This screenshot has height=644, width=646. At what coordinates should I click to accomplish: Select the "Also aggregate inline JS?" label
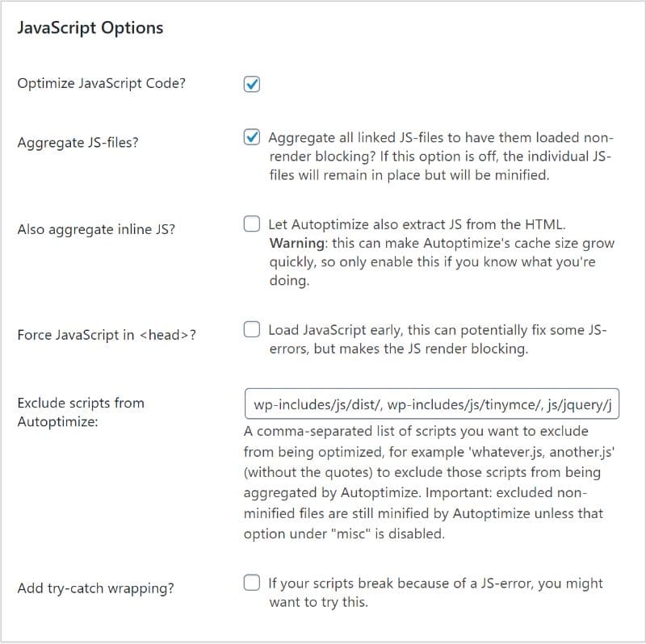click(x=96, y=229)
